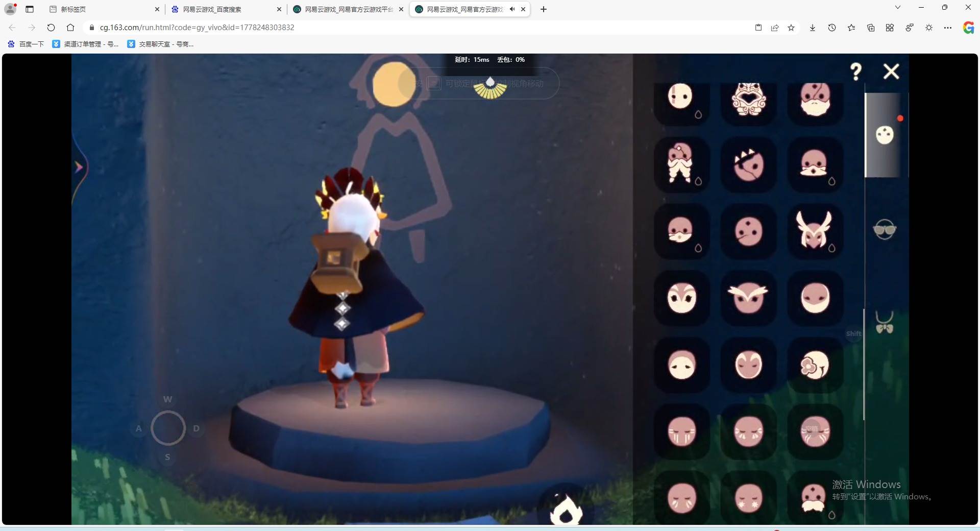The width and height of the screenshot is (980, 531).
Task: Select the cracked mask with a spiked crown
Action: click(748, 164)
